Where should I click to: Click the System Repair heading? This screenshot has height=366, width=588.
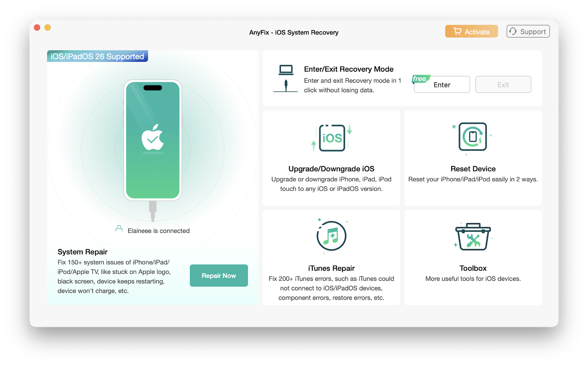point(83,252)
